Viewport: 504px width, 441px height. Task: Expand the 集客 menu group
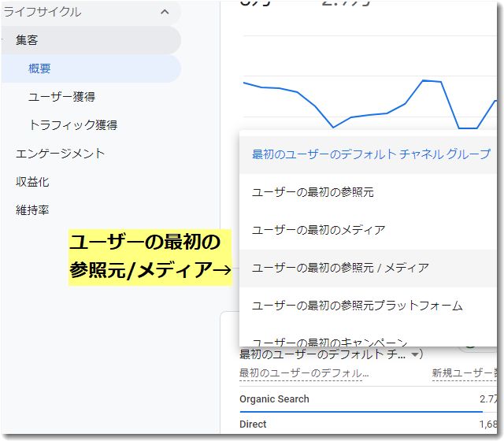tap(27, 40)
